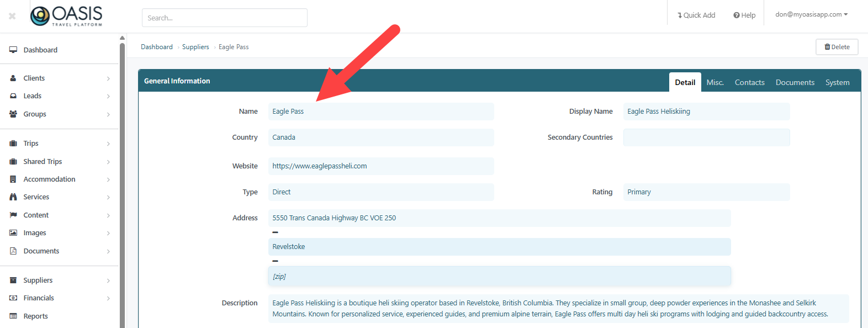The width and height of the screenshot is (868, 328).
Task: Switch to the Detail tab
Action: [x=685, y=82]
